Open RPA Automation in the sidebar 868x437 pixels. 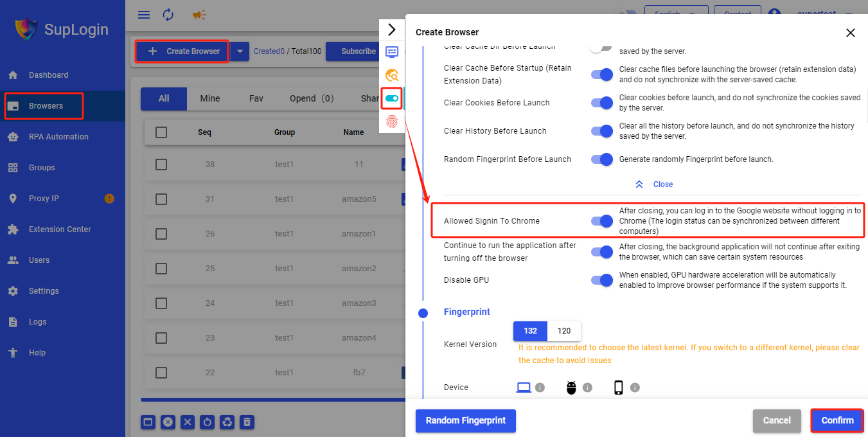pyautogui.click(x=58, y=137)
